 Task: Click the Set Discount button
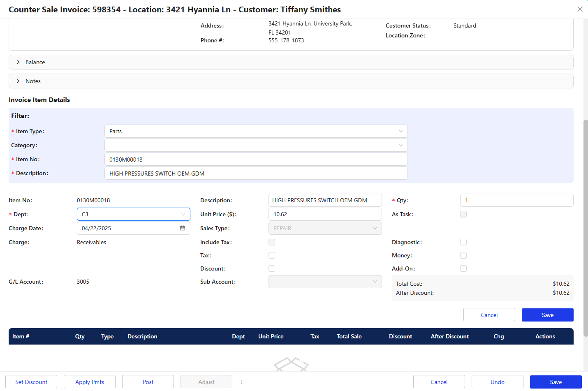tap(31, 382)
